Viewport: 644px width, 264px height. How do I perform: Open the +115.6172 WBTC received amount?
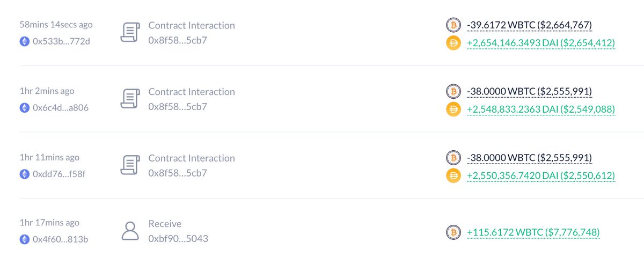tap(533, 232)
